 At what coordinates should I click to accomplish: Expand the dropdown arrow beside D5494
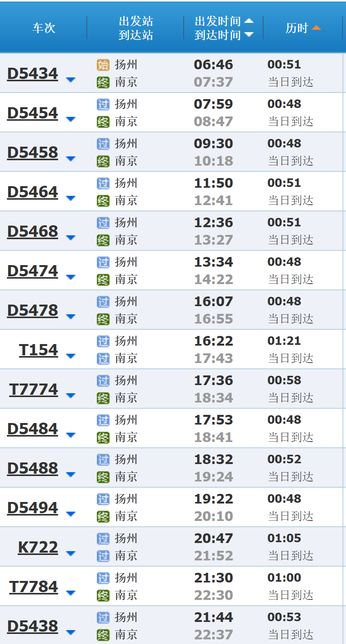[71, 514]
